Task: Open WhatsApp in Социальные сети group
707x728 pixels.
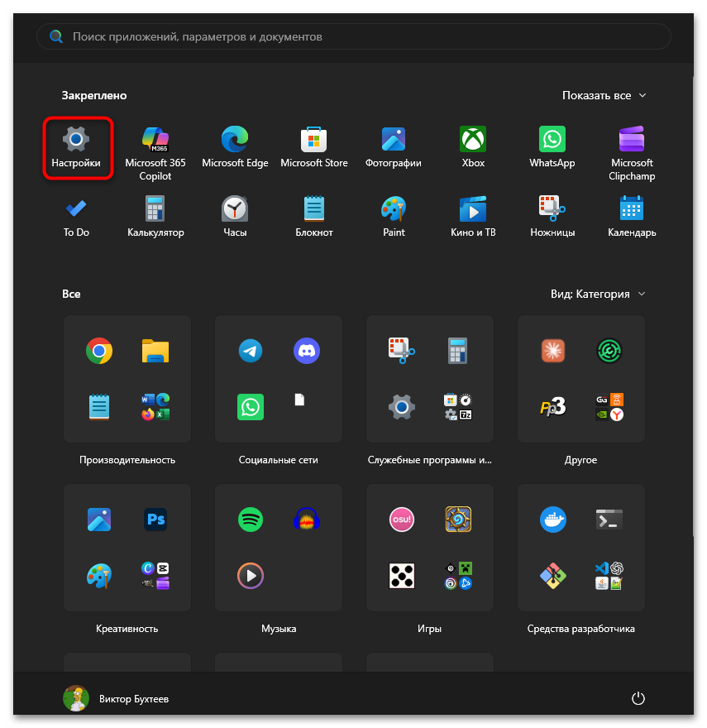Action: point(251,407)
